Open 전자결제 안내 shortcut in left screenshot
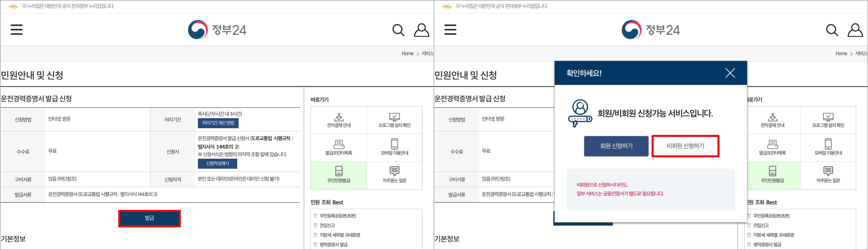868x250 pixels. pyautogui.click(x=339, y=120)
